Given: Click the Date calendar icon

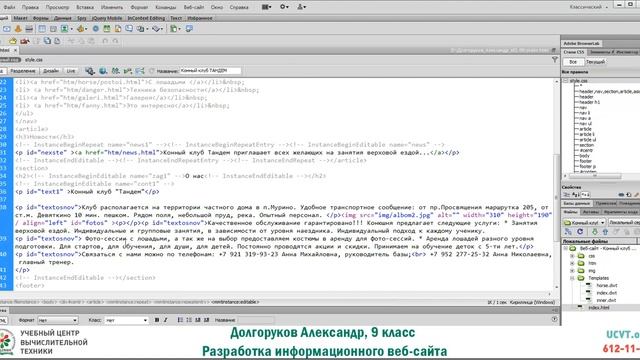Looking at the screenshot, I should [x=107, y=29].
